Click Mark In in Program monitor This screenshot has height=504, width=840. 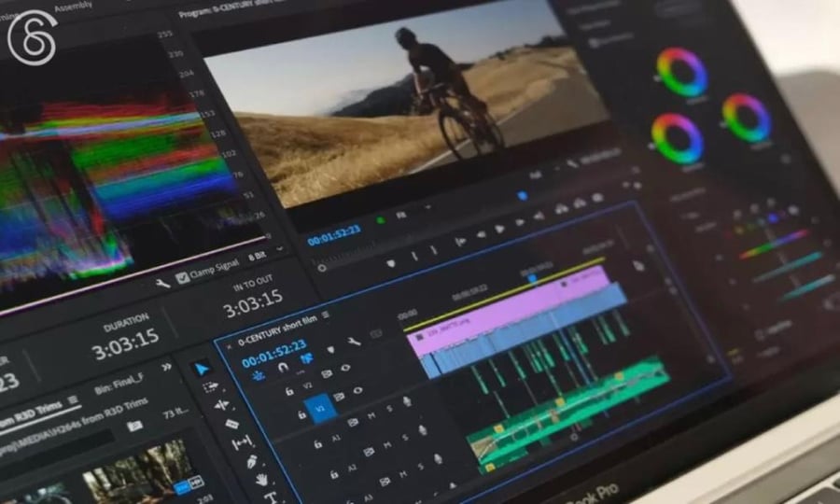click(x=414, y=256)
